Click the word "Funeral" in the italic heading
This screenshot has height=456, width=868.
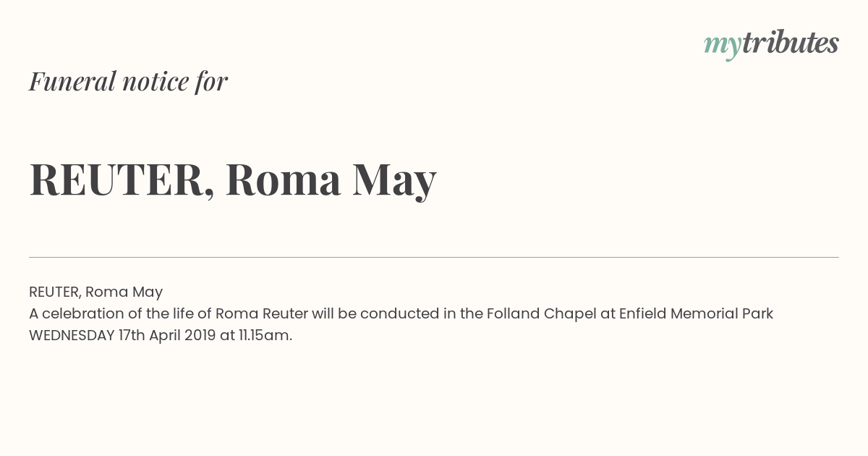[x=72, y=81]
